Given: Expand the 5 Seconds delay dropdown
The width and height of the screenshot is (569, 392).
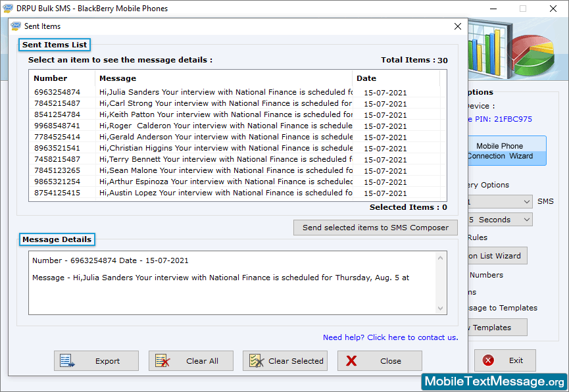Looking at the screenshot, I should coord(526,220).
